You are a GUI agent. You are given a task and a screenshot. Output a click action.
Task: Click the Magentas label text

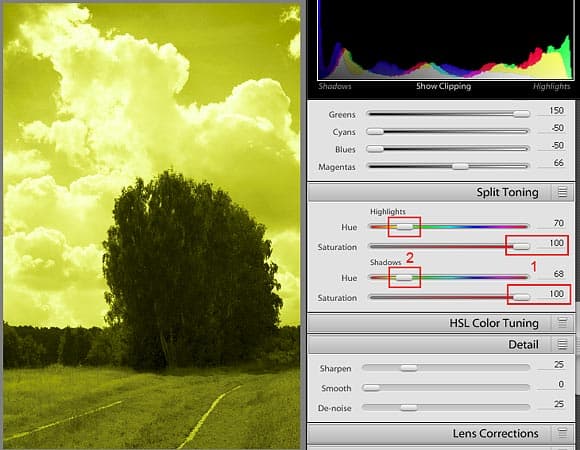tap(337, 167)
